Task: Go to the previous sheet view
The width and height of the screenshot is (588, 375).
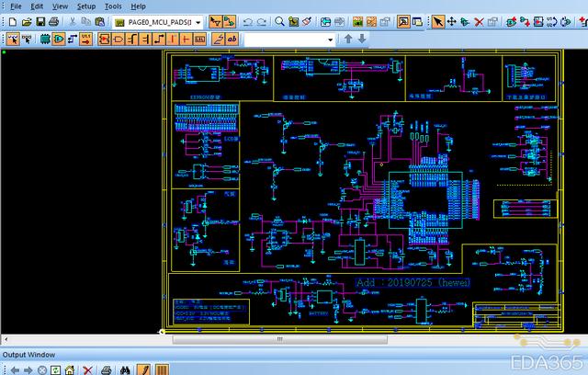Action: [325, 22]
